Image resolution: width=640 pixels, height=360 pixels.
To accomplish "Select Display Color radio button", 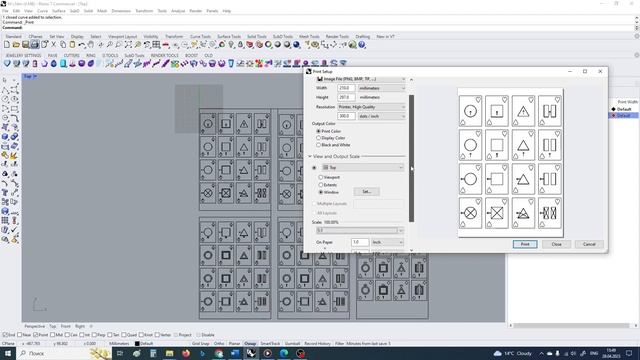I will pyautogui.click(x=318, y=138).
